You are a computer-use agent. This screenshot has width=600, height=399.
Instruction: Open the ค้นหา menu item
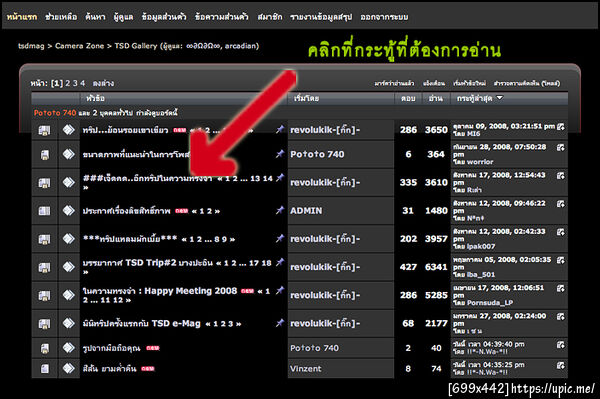click(95, 17)
